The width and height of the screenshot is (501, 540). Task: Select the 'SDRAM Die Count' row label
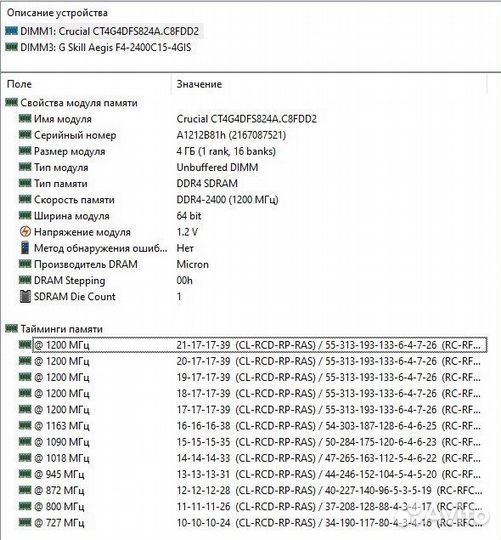coord(75,297)
